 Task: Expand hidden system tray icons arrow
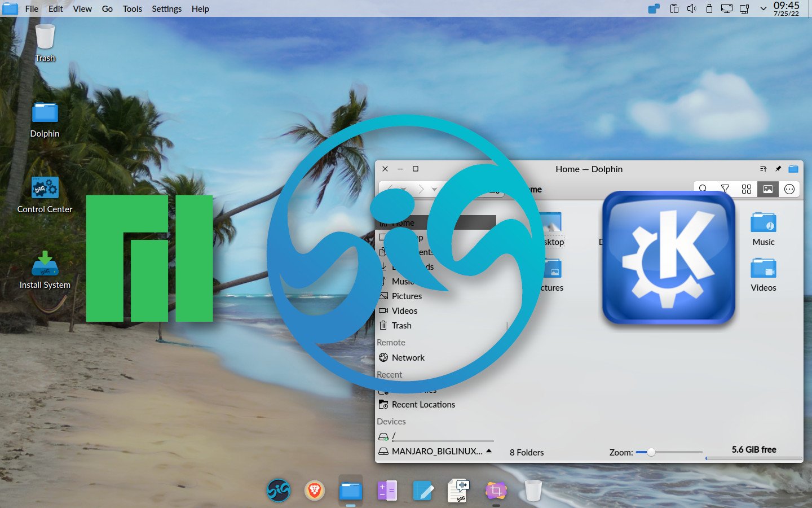click(x=763, y=8)
